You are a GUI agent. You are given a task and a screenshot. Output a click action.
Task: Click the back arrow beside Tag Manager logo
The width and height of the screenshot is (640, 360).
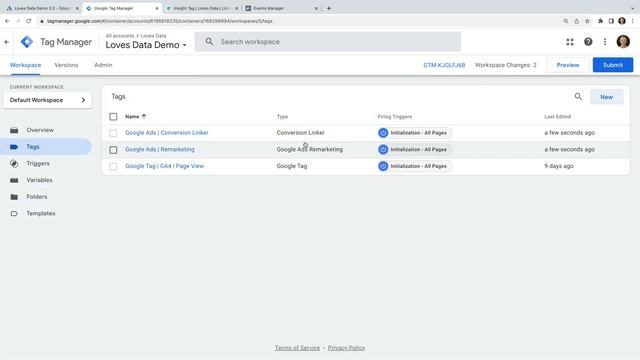coord(7,42)
